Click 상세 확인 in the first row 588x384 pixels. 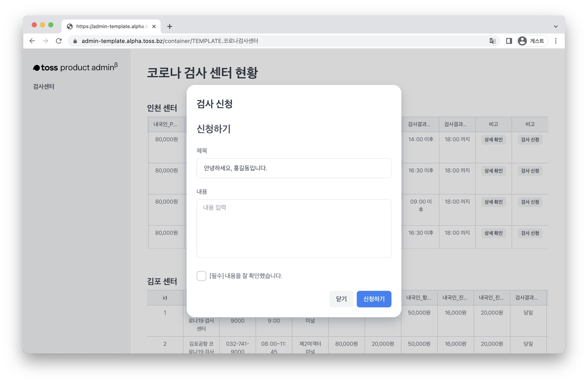click(x=493, y=140)
